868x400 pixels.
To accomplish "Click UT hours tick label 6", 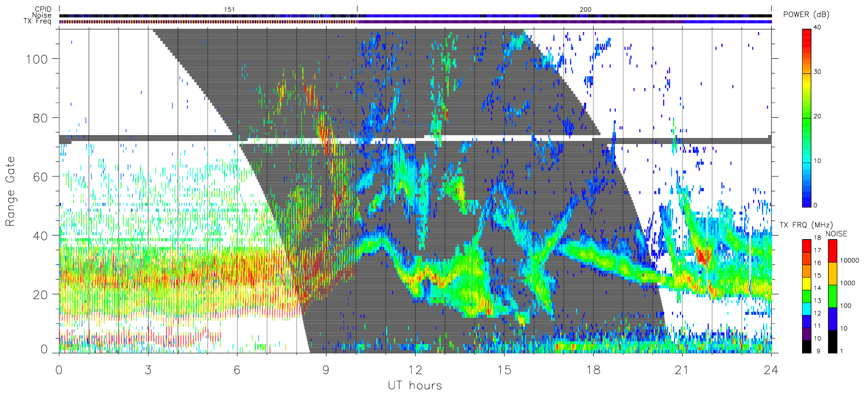I will 237,370.
